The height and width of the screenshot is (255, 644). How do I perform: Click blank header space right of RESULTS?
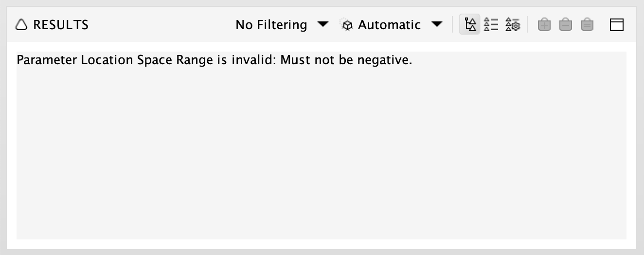point(161,25)
